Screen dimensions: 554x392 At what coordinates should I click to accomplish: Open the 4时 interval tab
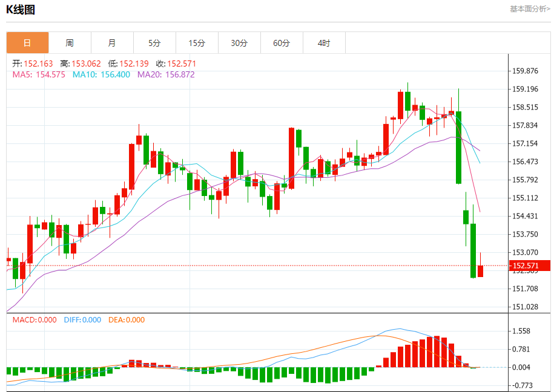pos(325,43)
